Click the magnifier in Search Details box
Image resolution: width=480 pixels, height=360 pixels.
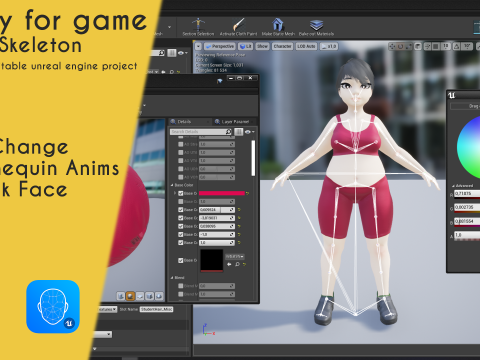(229, 132)
